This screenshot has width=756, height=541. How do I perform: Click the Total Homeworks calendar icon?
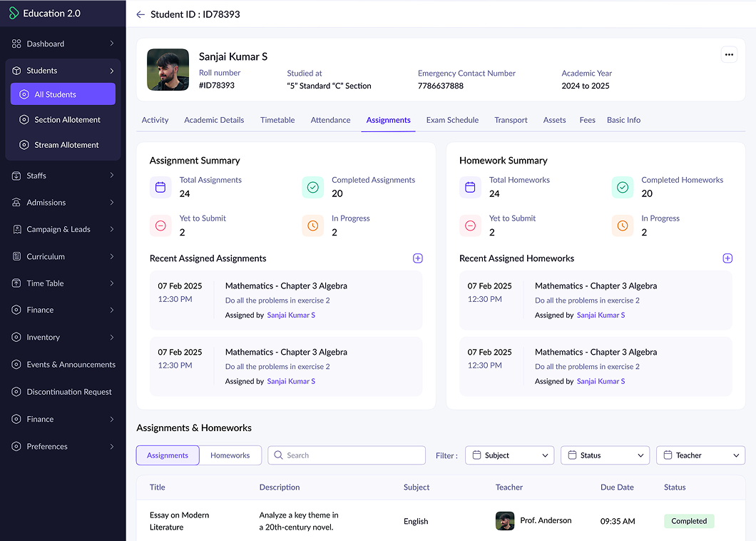point(470,187)
